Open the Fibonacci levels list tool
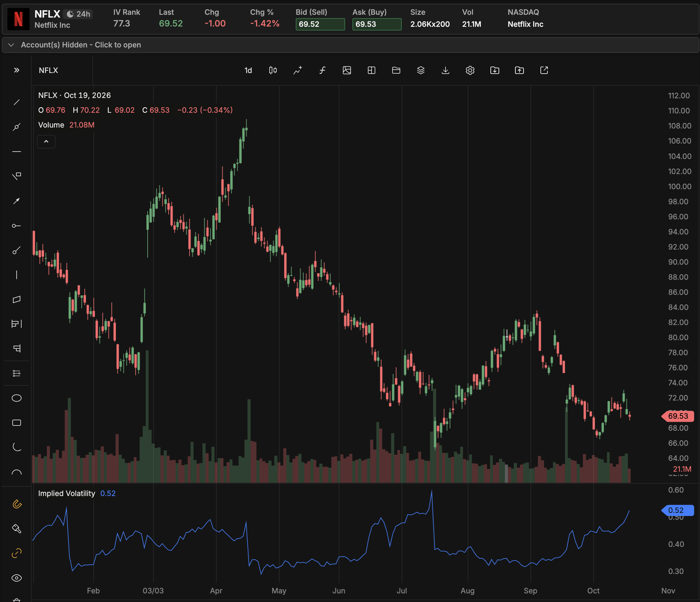The width and height of the screenshot is (700, 602). tap(17, 373)
